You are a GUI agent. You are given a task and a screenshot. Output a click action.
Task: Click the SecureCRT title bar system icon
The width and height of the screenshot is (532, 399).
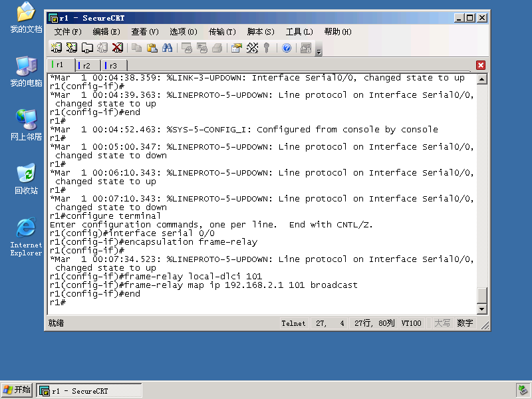(x=53, y=18)
